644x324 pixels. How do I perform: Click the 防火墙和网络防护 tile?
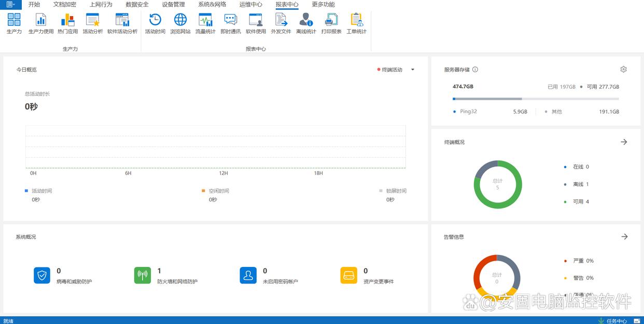pos(166,276)
